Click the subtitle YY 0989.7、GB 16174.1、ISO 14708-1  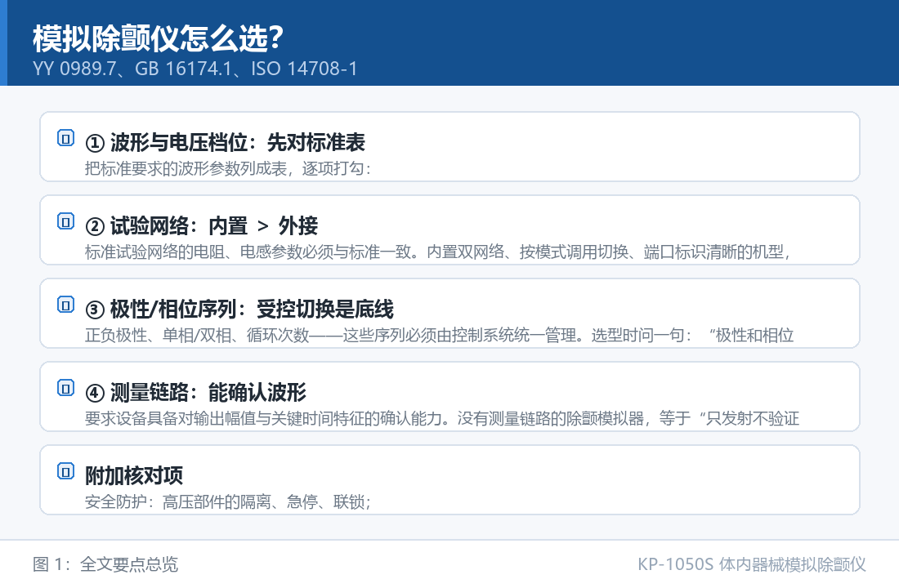click(x=195, y=69)
